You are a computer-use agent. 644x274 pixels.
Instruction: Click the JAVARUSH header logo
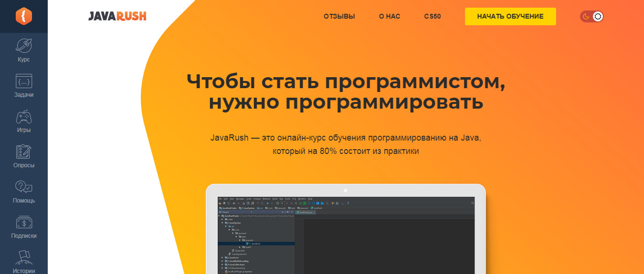click(x=117, y=16)
